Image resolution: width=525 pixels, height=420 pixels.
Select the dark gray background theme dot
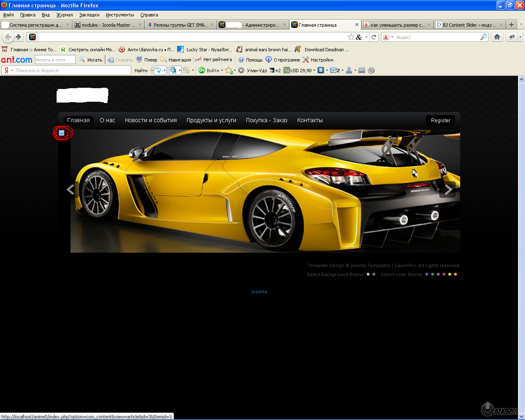[x=374, y=274]
